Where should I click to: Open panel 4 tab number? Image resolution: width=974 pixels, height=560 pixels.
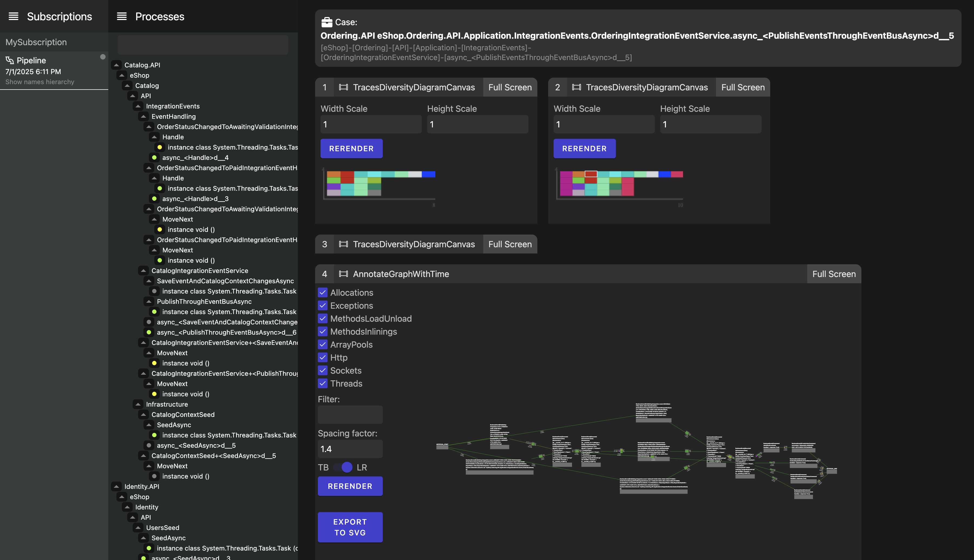[324, 274]
